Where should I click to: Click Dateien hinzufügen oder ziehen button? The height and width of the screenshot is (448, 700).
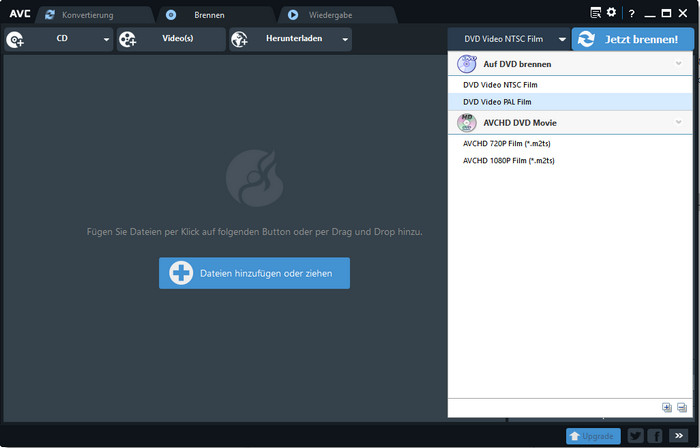(254, 273)
